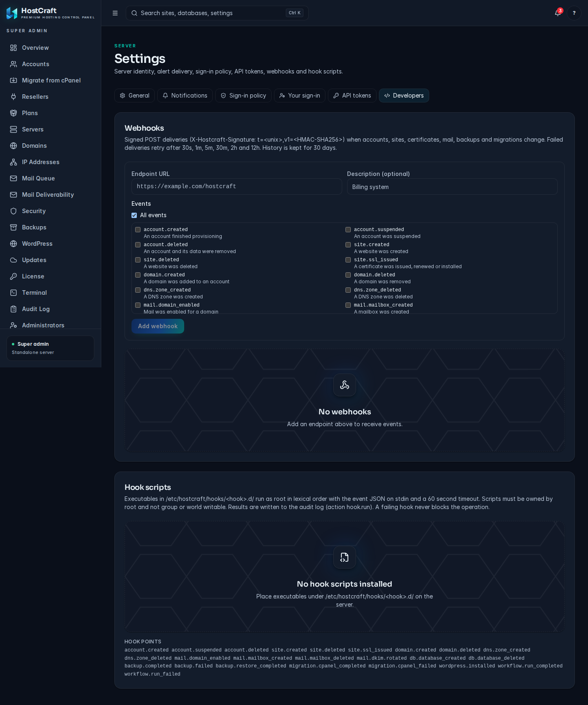This screenshot has height=705, width=588.
Task: Click the Updates cloud icon
Action: coord(13,260)
